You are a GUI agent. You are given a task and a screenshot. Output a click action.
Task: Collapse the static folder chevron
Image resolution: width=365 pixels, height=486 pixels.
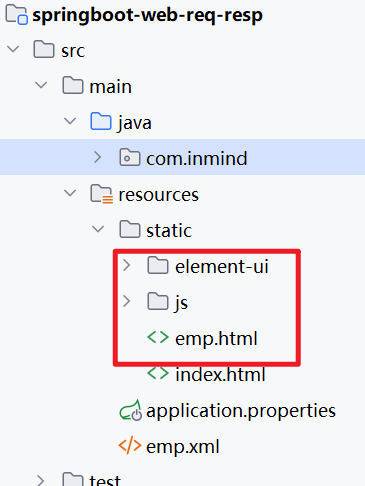click(98, 229)
